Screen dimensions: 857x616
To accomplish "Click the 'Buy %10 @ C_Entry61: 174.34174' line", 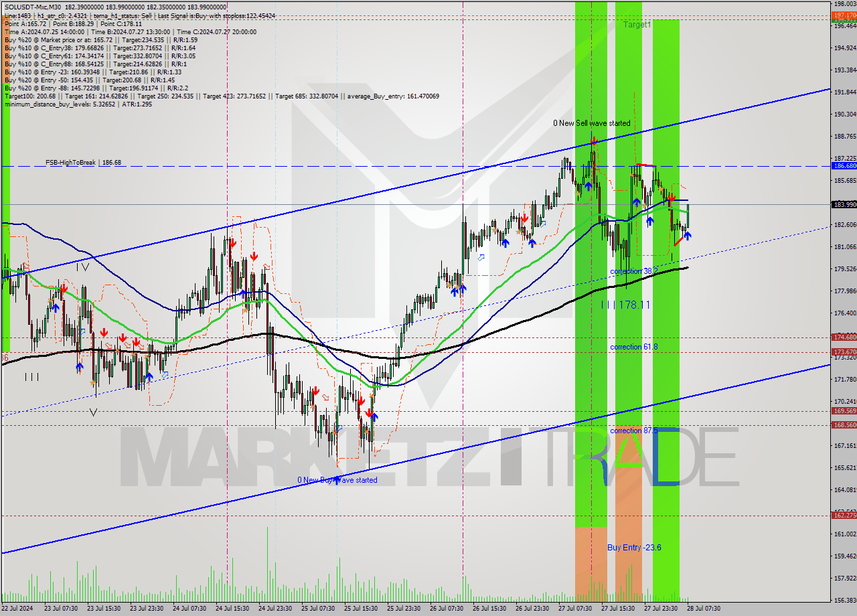I will coord(100,56).
